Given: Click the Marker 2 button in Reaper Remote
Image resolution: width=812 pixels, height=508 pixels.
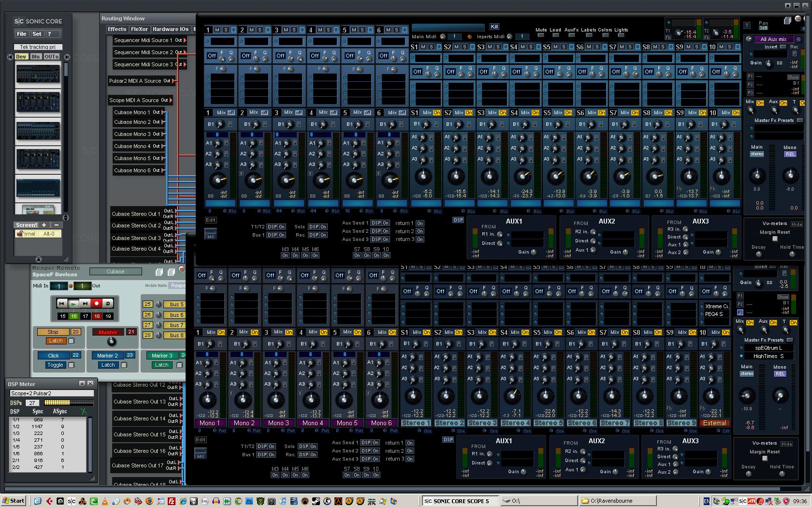Looking at the screenshot, I should 108,356.
